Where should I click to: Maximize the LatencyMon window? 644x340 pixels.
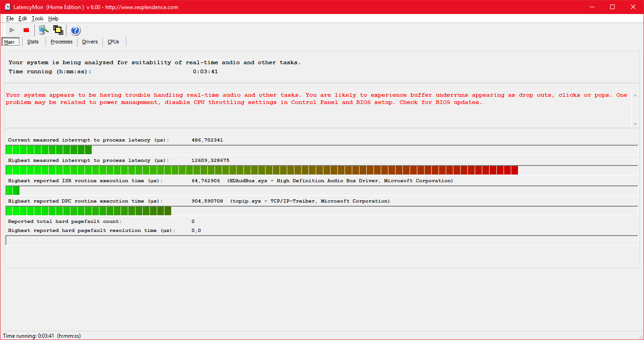coord(612,7)
